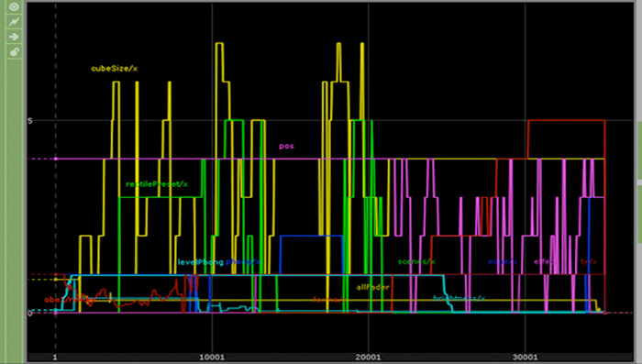Select the green rebblePreset/x channel label
The height and width of the screenshot is (364, 642).
[x=157, y=184]
